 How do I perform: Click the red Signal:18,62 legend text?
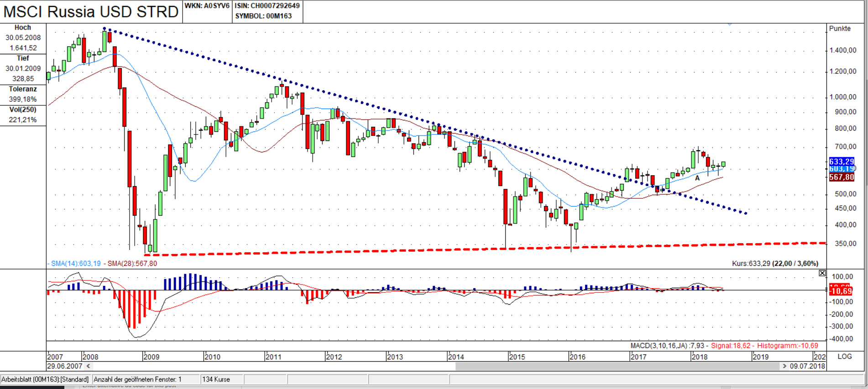coord(731,346)
